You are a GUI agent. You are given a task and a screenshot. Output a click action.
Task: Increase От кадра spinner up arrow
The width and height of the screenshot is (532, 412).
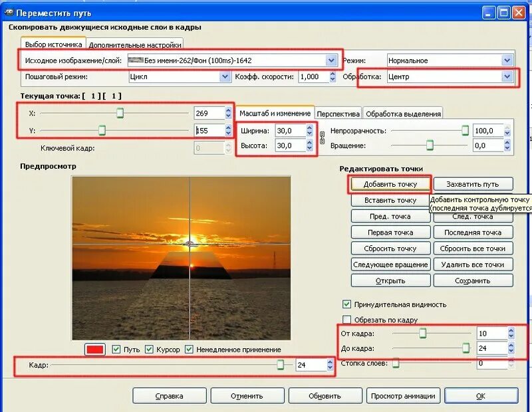(511, 330)
